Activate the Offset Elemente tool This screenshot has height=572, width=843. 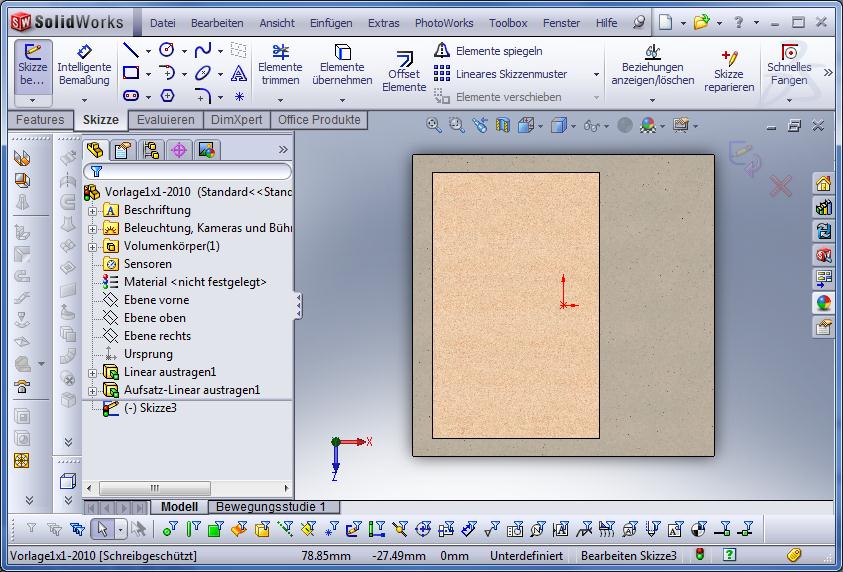pyautogui.click(x=404, y=72)
